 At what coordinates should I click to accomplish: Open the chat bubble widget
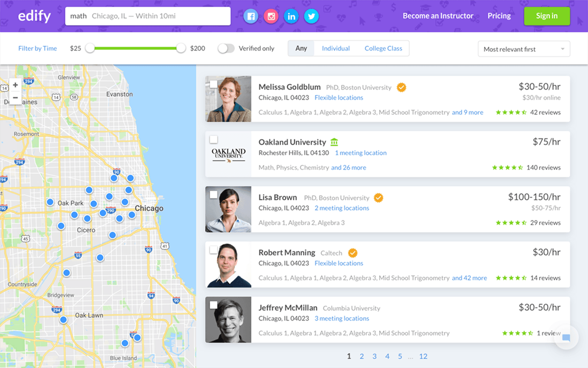pyautogui.click(x=566, y=338)
